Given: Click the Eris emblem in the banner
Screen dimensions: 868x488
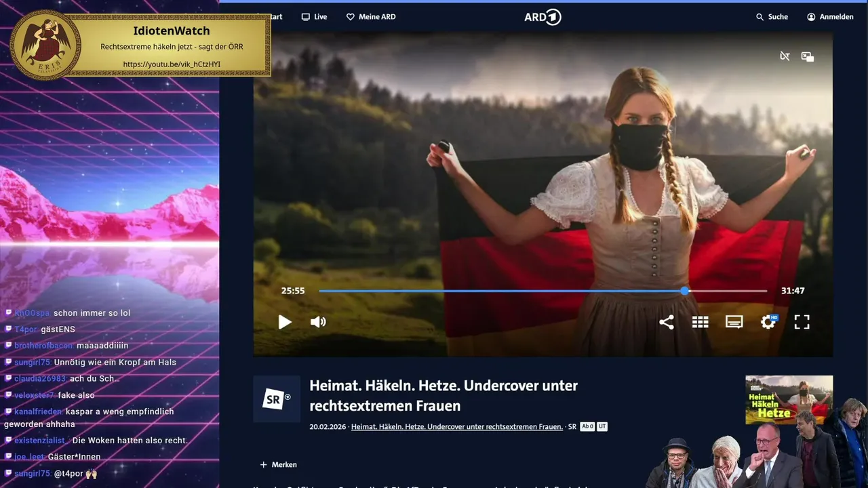Looking at the screenshot, I should [46, 45].
